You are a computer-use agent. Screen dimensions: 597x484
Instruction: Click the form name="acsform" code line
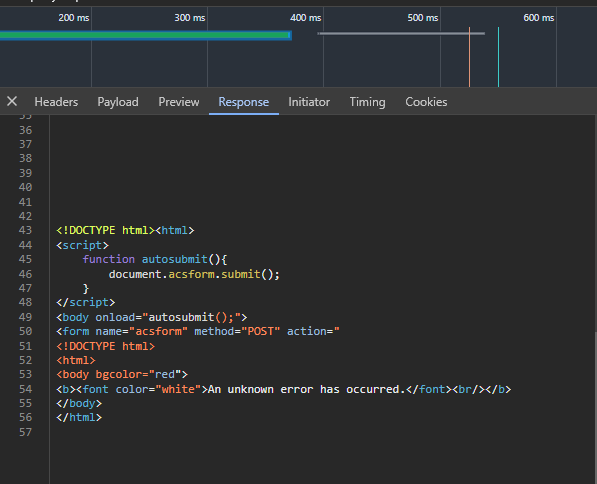point(198,331)
